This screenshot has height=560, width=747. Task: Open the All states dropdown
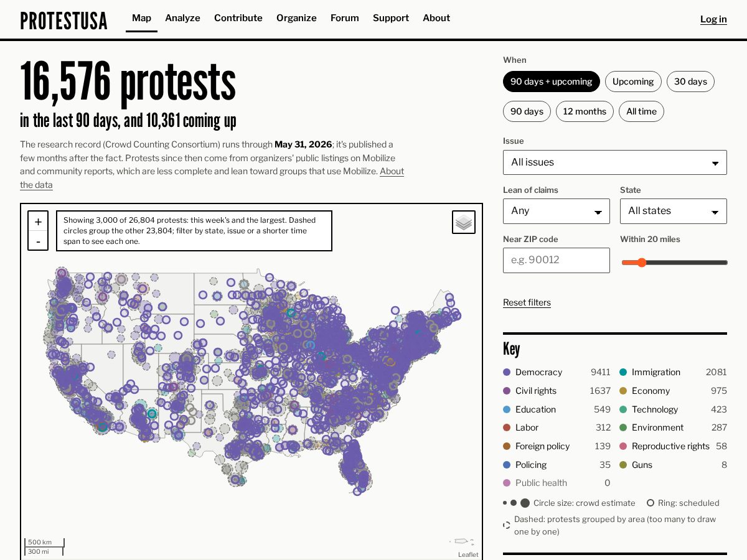point(674,211)
